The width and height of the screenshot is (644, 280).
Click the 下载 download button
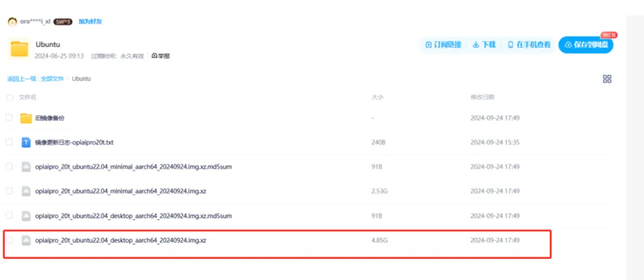[x=484, y=45]
